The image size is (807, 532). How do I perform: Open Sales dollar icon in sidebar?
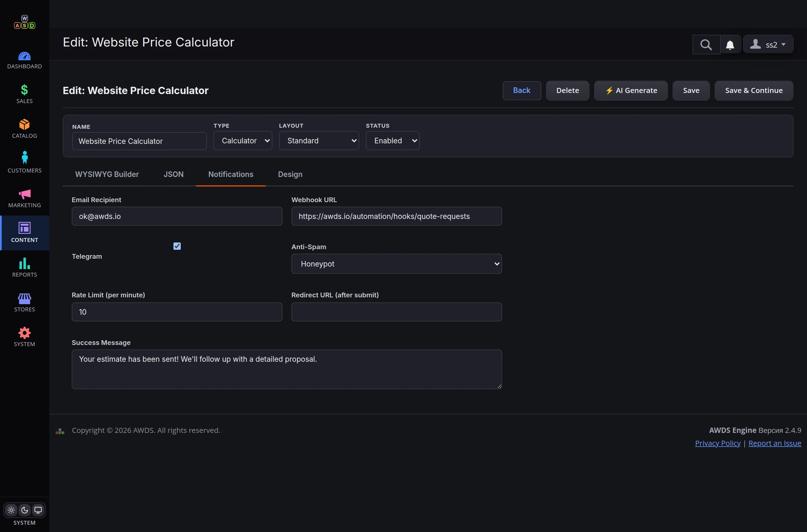(x=24, y=90)
